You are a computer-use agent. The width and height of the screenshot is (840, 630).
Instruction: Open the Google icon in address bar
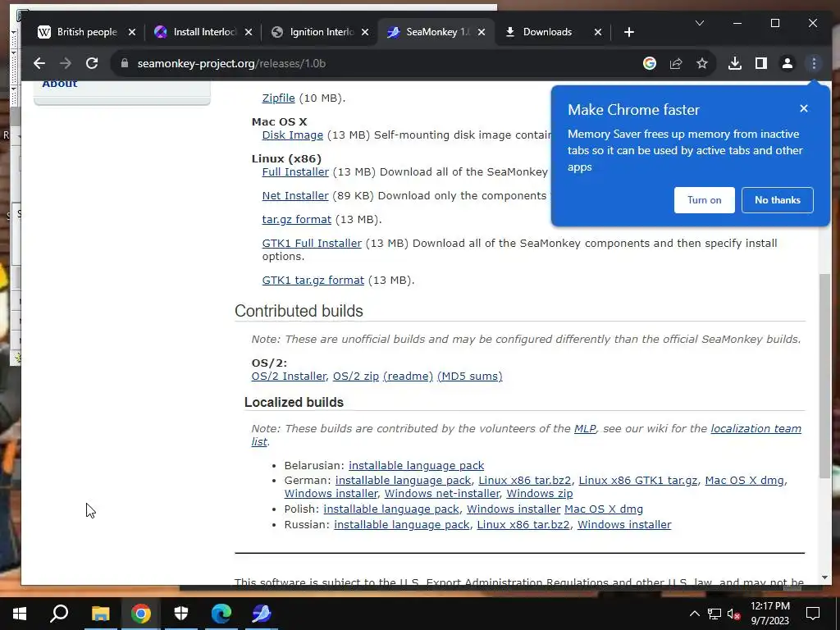650,63
